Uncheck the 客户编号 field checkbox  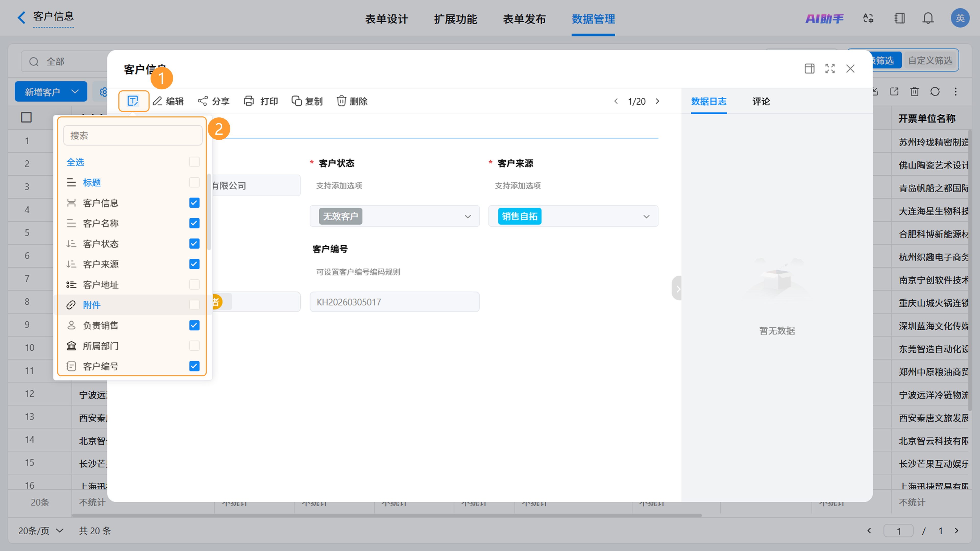194,366
